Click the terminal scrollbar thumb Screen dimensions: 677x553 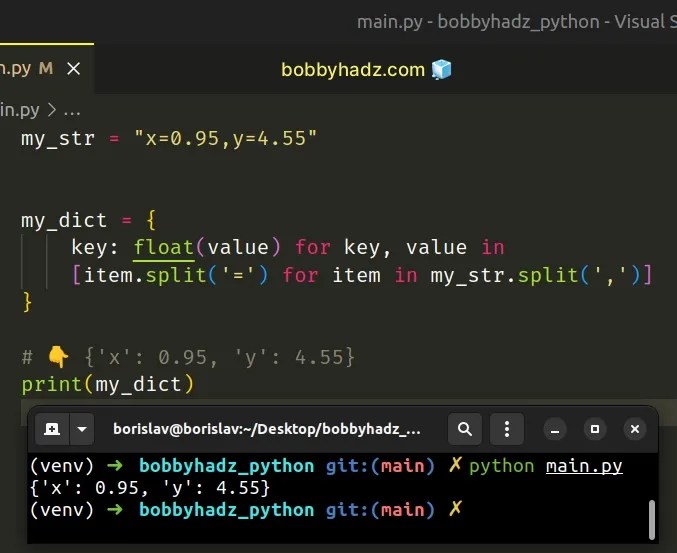point(652,520)
